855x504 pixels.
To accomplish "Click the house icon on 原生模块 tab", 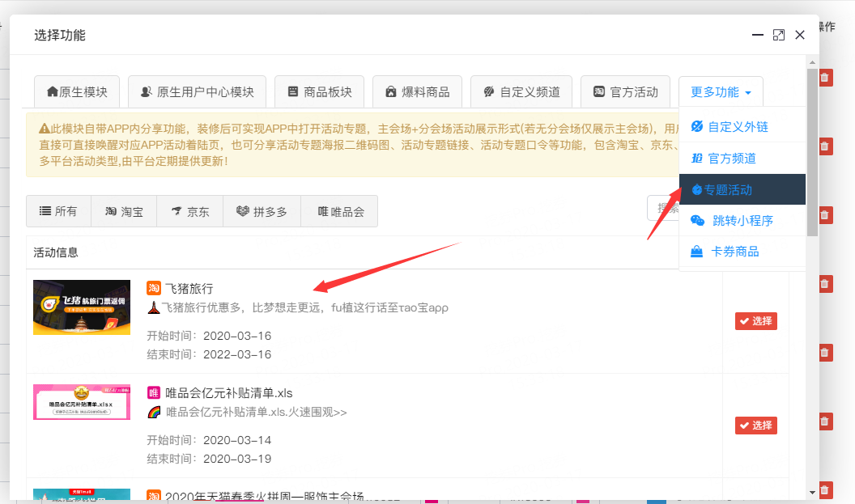I will pyautogui.click(x=53, y=91).
